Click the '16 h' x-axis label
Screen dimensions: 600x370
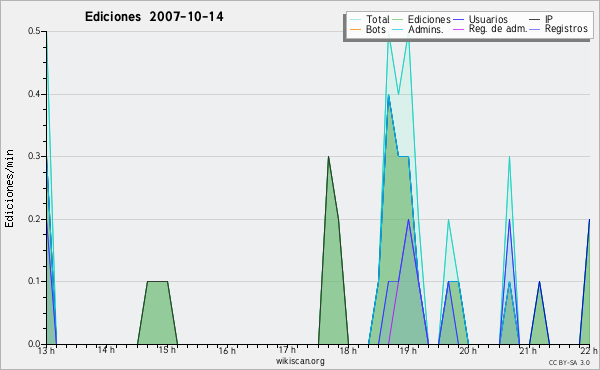coord(227,350)
